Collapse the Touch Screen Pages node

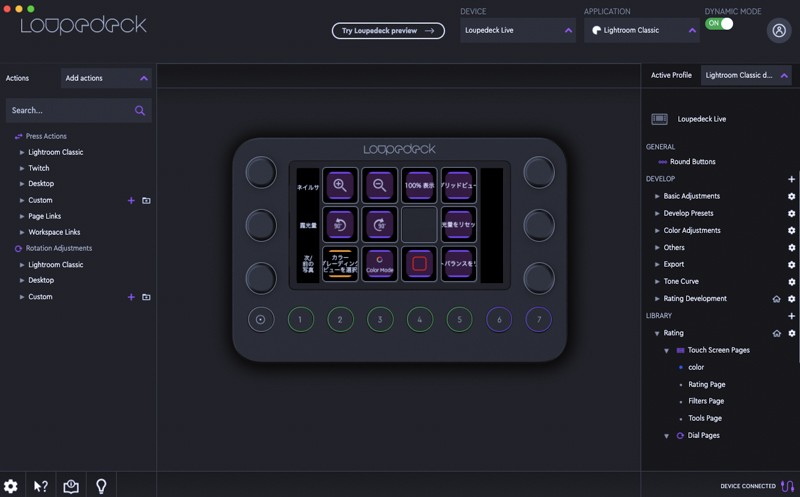[666, 351]
